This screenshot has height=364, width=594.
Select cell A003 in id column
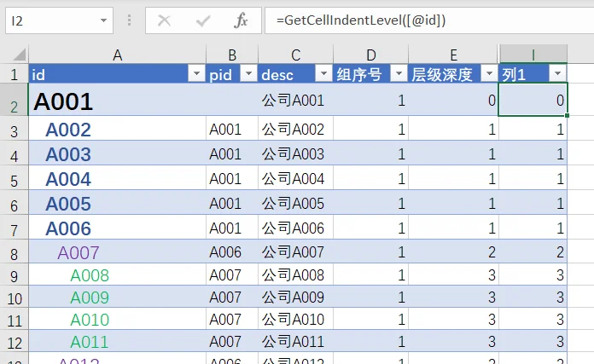click(118, 153)
